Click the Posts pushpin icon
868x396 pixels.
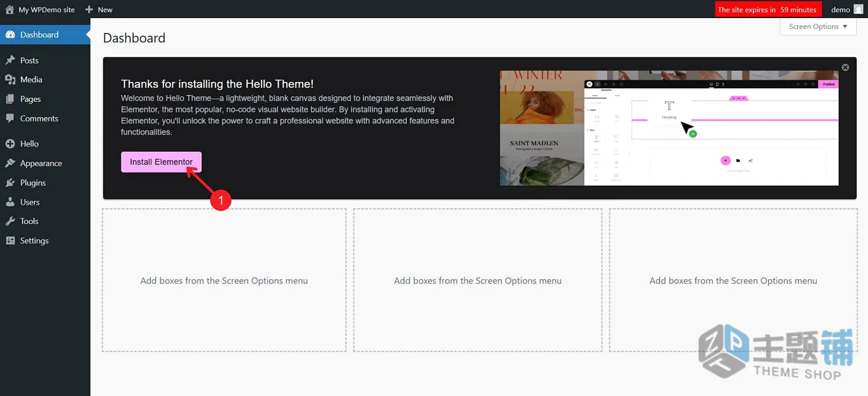[10, 61]
